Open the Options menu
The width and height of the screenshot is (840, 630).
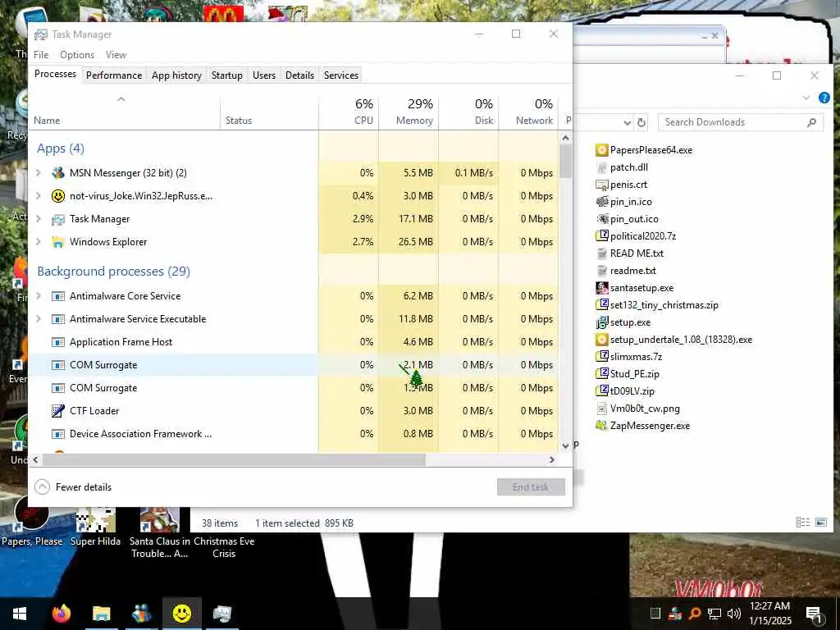(77, 55)
